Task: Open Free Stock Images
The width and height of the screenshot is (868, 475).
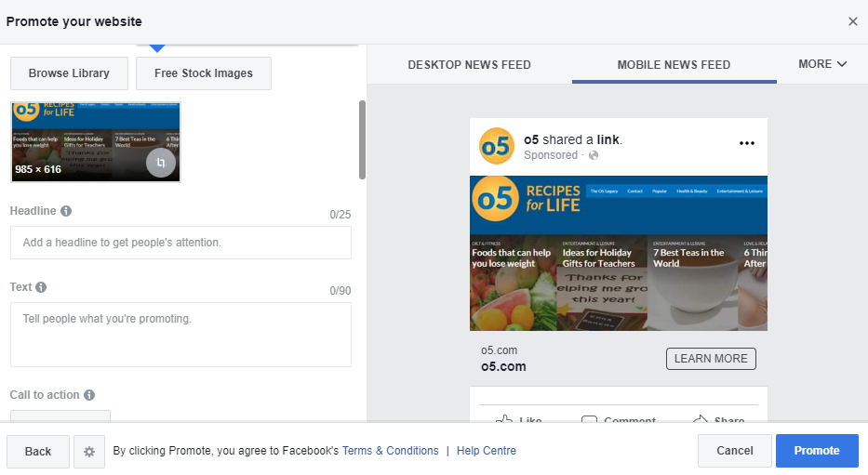Action: [203, 73]
